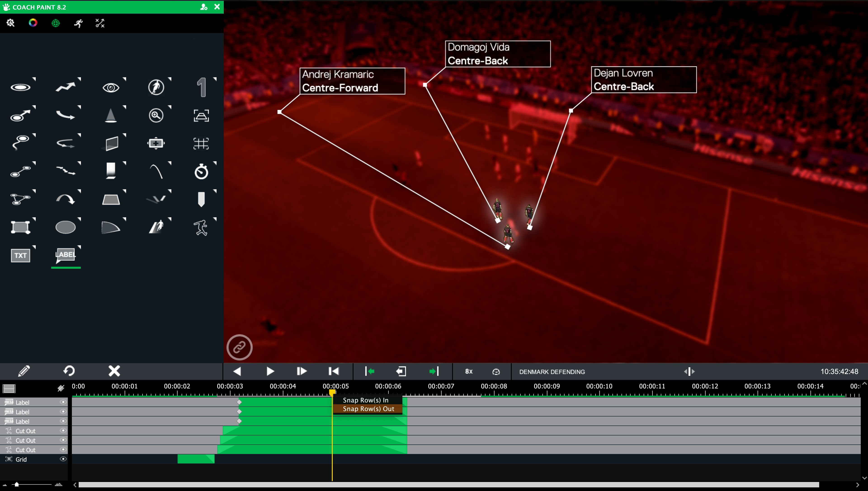Select the eye vision tool
This screenshot has height=491, width=868.
111,88
